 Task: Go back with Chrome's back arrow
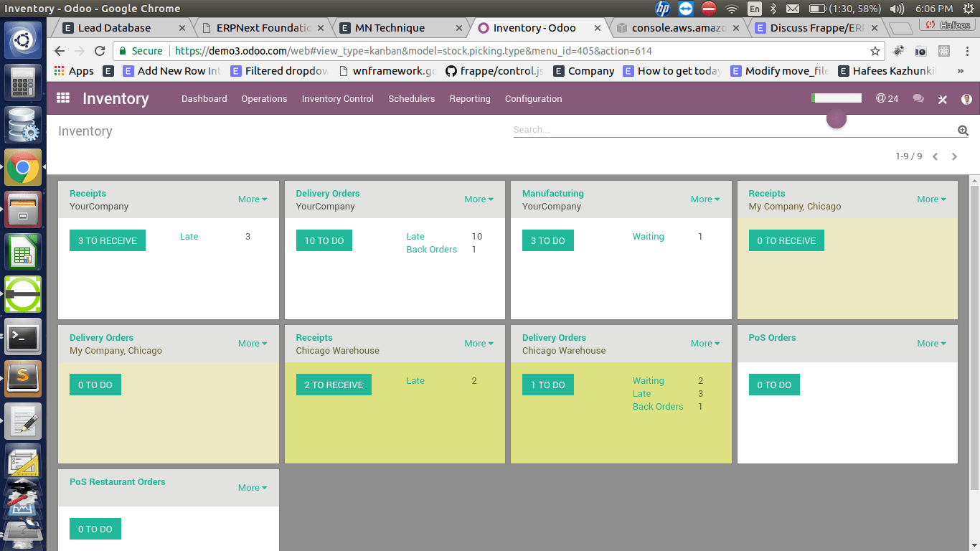(60, 51)
